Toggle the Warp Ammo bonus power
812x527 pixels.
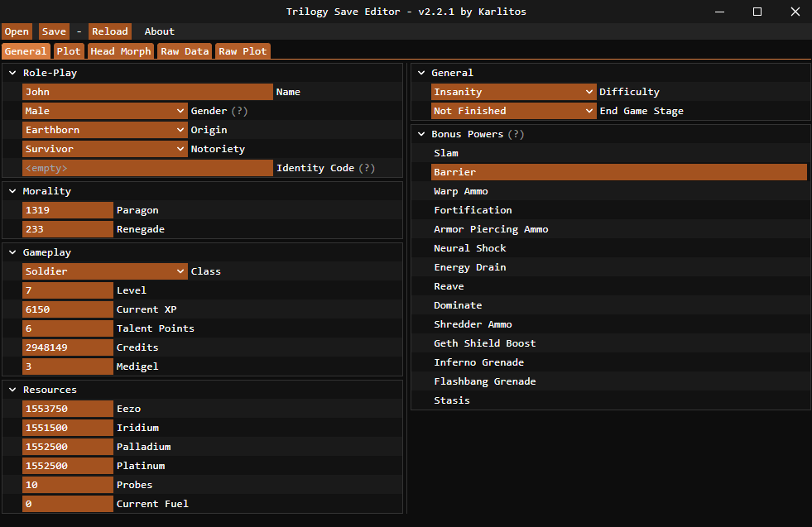619,192
